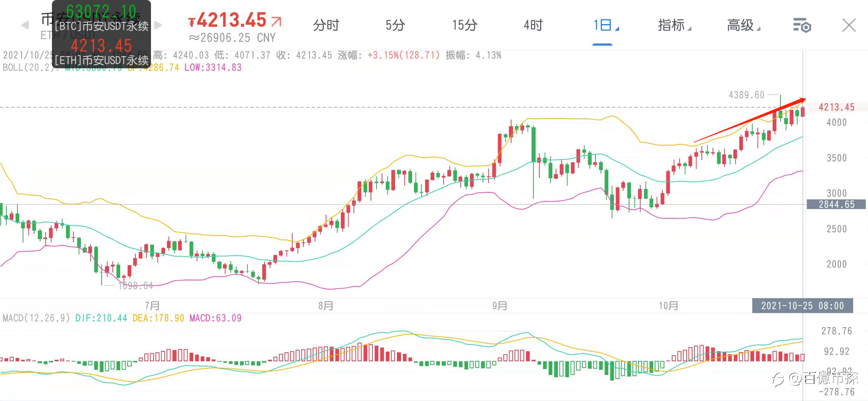Click the 10月 label on the time axis
This screenshot has width=868, height=401.
pos(668,306)
